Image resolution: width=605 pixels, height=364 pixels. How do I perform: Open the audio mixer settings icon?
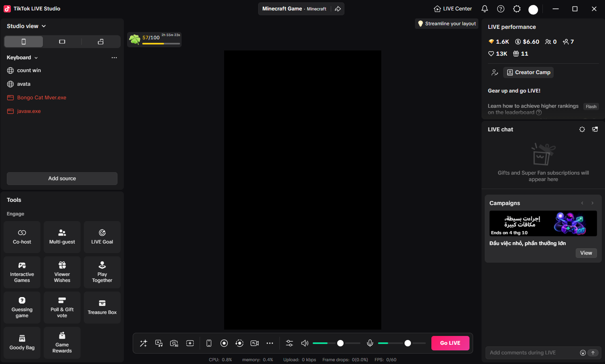289,343
